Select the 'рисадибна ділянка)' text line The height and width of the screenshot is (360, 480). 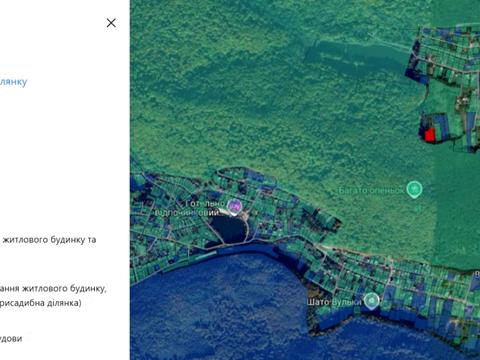[x=40, y=303]
